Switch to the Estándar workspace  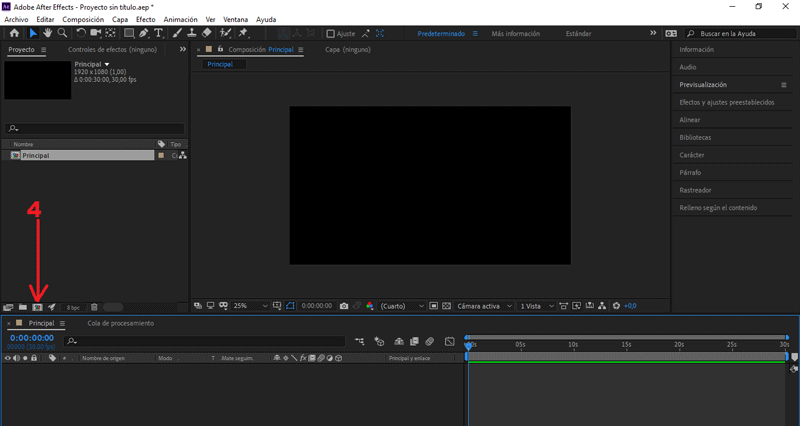tap(578, 33)
